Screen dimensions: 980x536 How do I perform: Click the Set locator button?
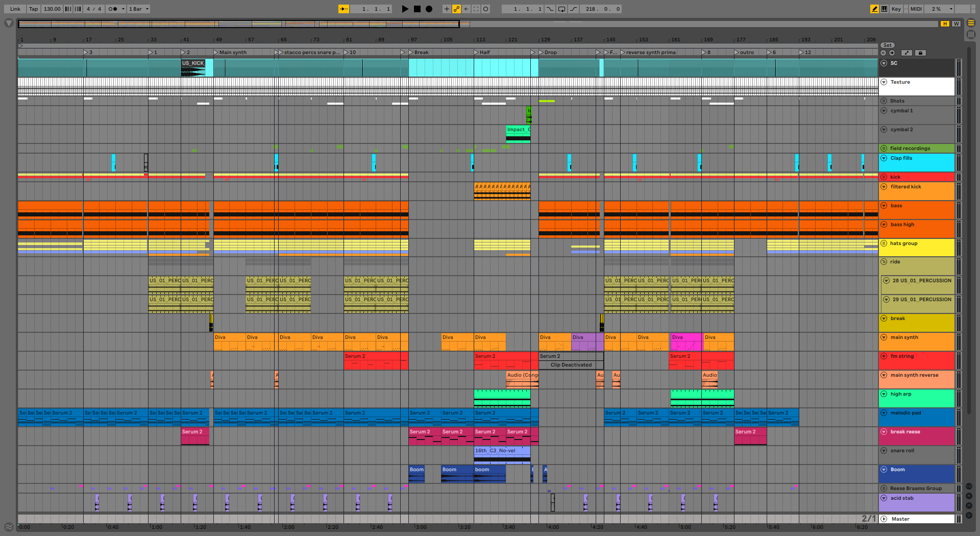click(888, 45)
